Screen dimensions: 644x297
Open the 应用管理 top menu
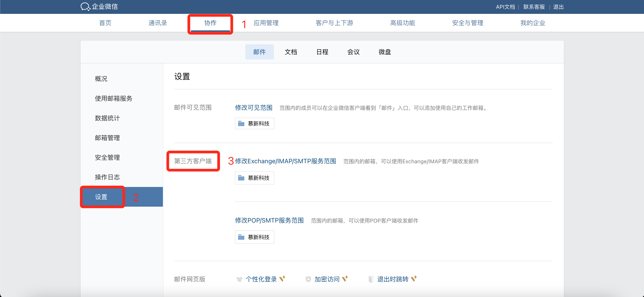click(x=266, y=23)
